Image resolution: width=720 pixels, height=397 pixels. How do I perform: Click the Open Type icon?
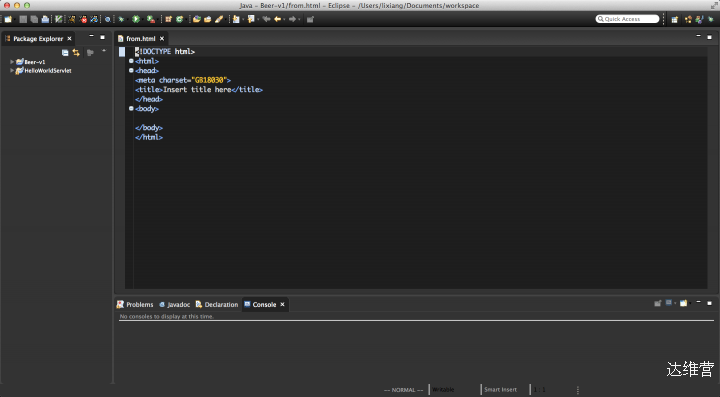tap(197, 19)
